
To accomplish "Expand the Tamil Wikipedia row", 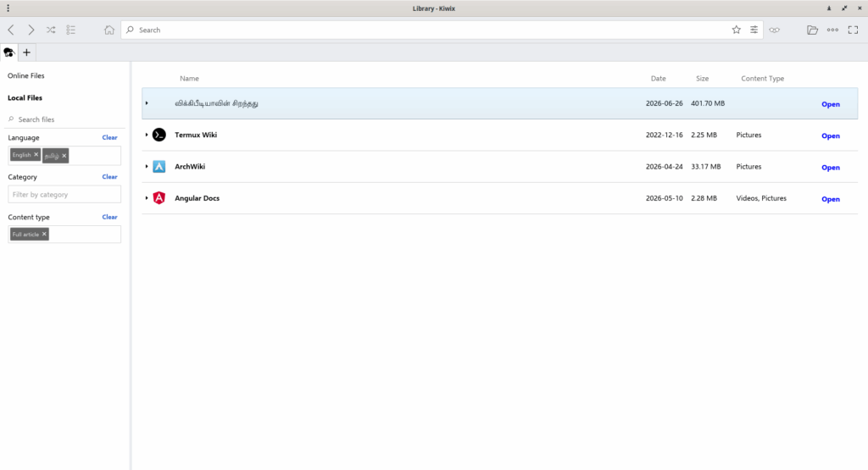I will pos(147,103).
